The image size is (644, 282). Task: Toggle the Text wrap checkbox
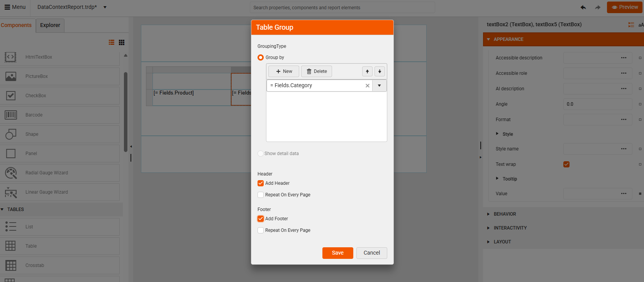click(x=566, y=164)
